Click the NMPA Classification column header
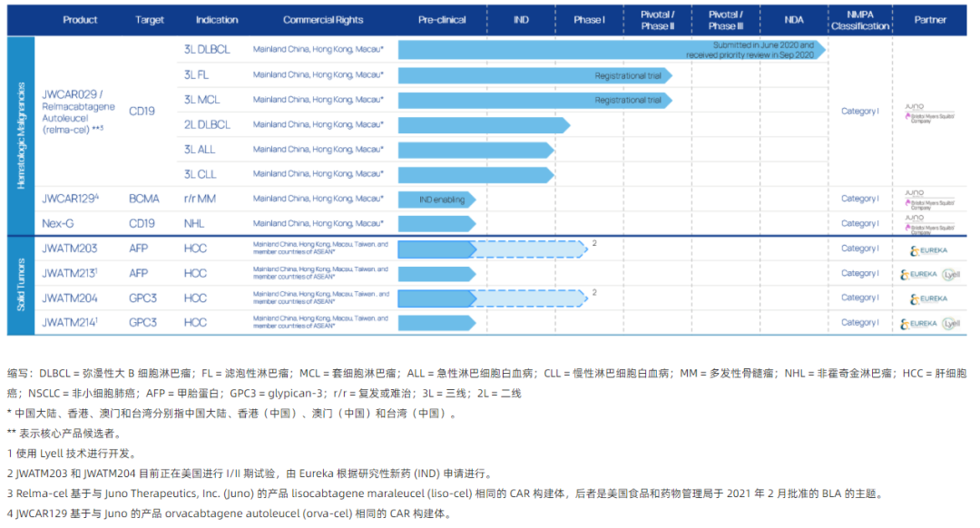The height and width of the screenshot is (528, 980). pos(860,20)
